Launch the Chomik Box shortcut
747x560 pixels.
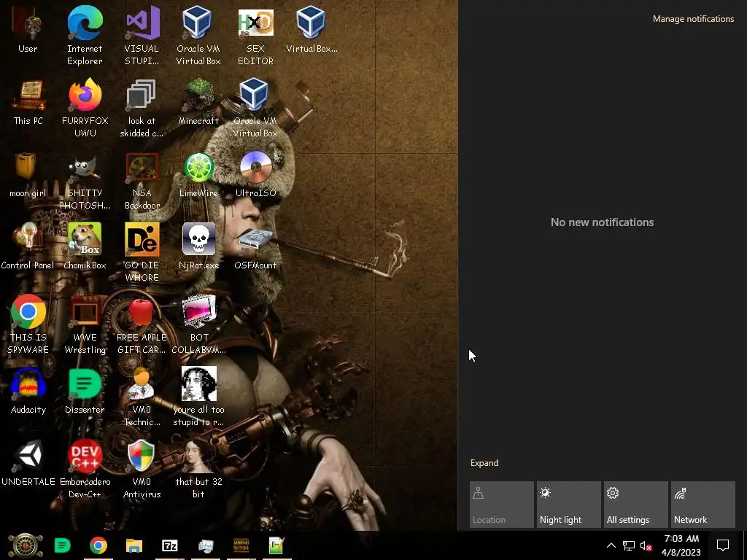pos(85,246)
